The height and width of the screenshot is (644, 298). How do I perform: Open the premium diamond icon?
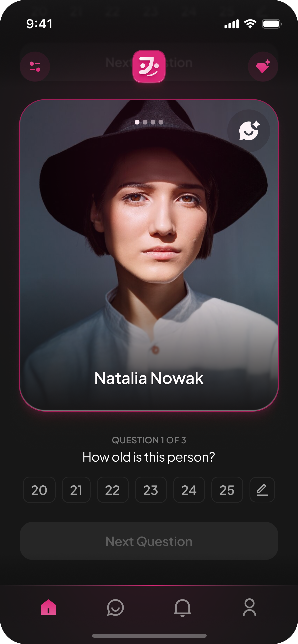[x=263, y=66]
